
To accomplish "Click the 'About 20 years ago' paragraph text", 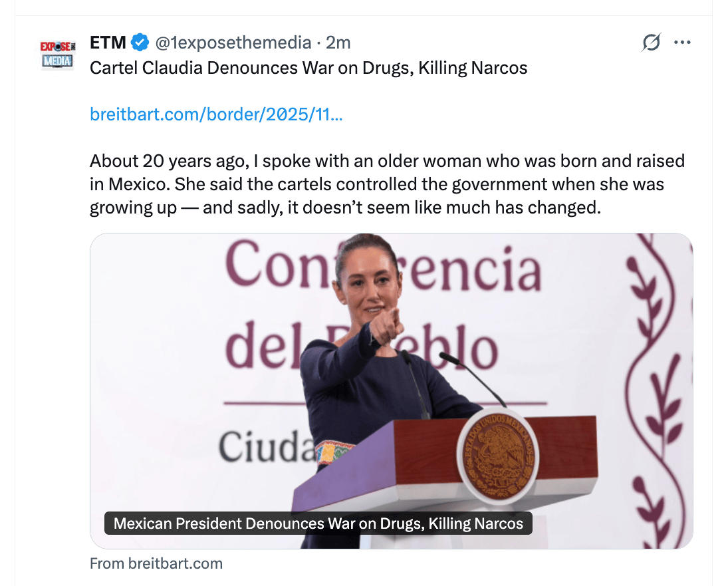I will [x=387, y=184].
